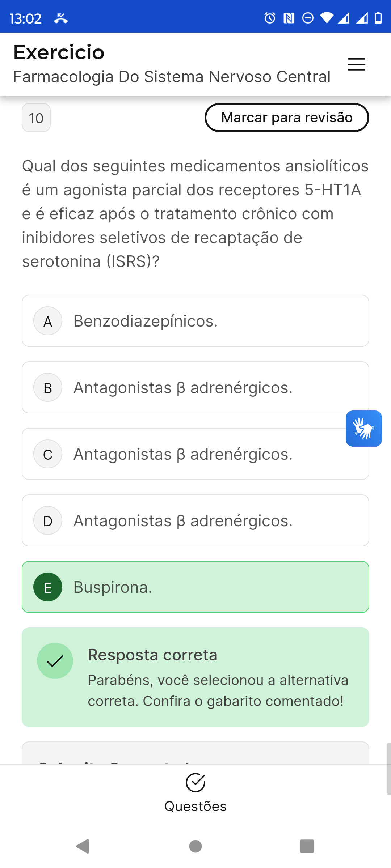Select option B Antagonistas β adrenérgicos
The width and height of the screenshot is (391, 868).
[x=195, y=387]
